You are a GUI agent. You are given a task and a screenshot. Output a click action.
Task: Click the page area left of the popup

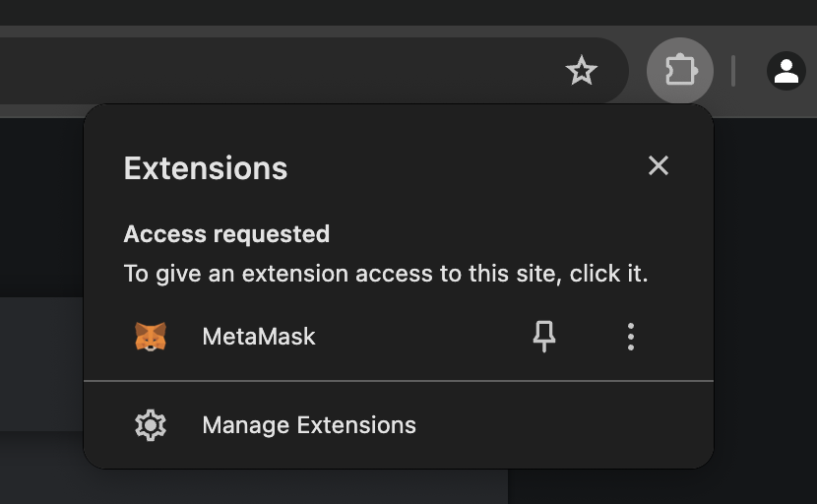point(39,364)
